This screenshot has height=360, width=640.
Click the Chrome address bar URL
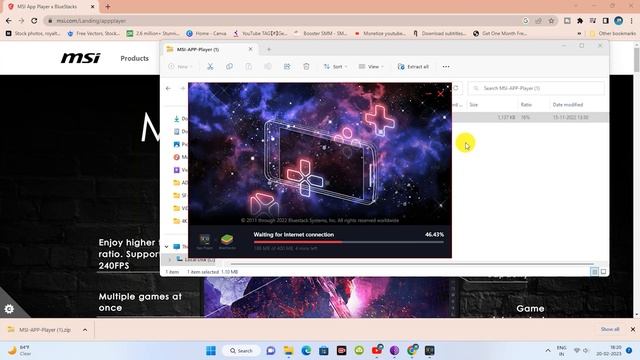click(91, 20)
